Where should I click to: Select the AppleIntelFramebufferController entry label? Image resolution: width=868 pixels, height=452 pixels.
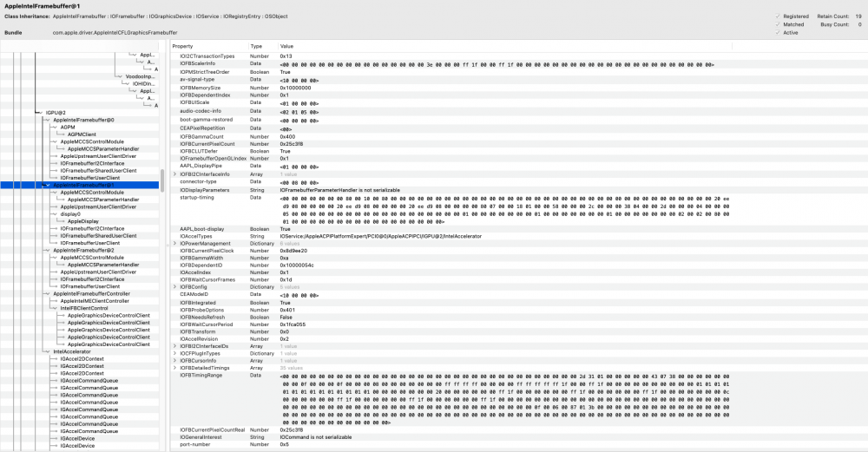[x=92, y=294]
